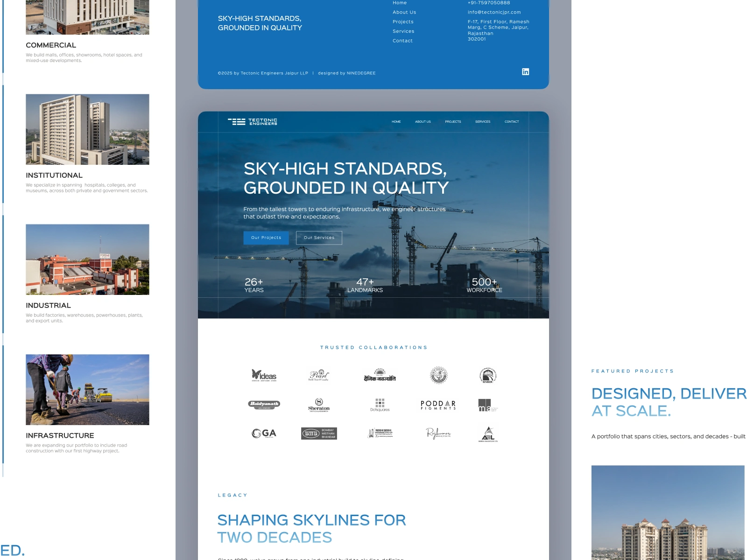Open the Institutional tower photo

[88, 129]
